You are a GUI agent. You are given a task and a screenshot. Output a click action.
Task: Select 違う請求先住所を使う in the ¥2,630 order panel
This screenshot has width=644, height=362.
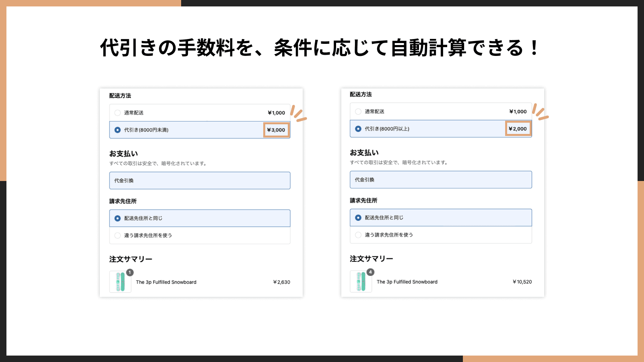(x=118, y=235)
